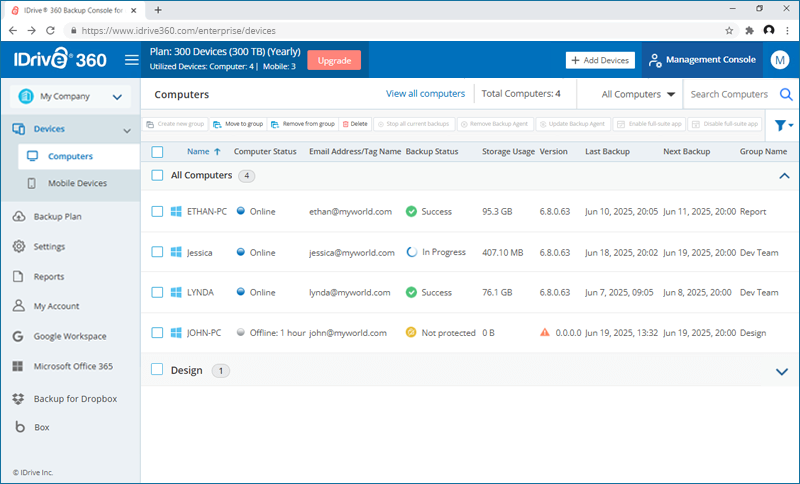Bookmark the page with star icon
Image resolution: width=800 pixels, height=484 pixels.
tap(729, 31)
